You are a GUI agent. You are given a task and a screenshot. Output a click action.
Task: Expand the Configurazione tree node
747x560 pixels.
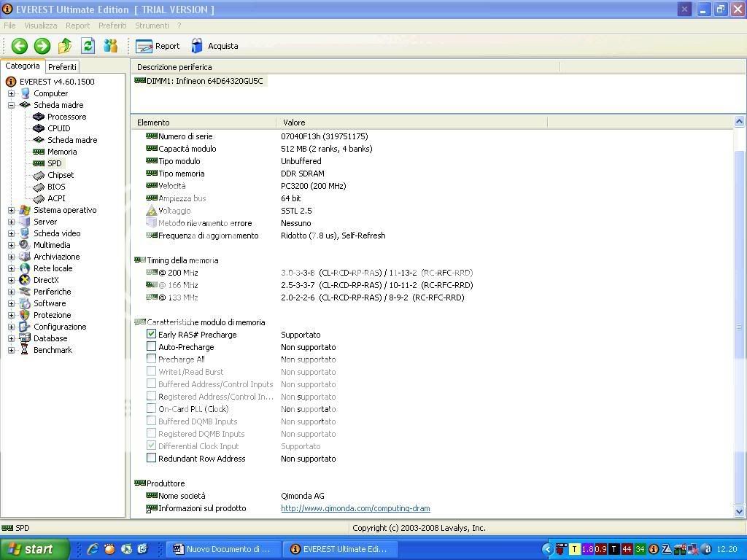(x=12, y=327)
